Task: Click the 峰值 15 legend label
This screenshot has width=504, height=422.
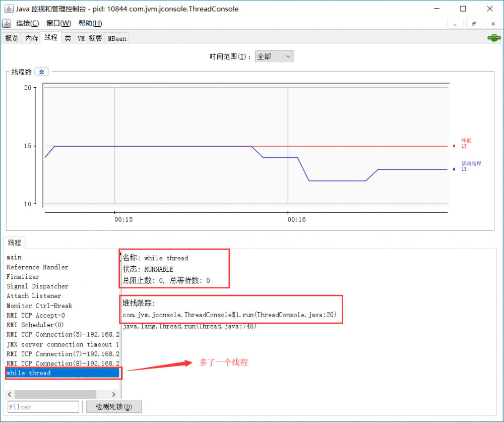Action: pos(466,143)
